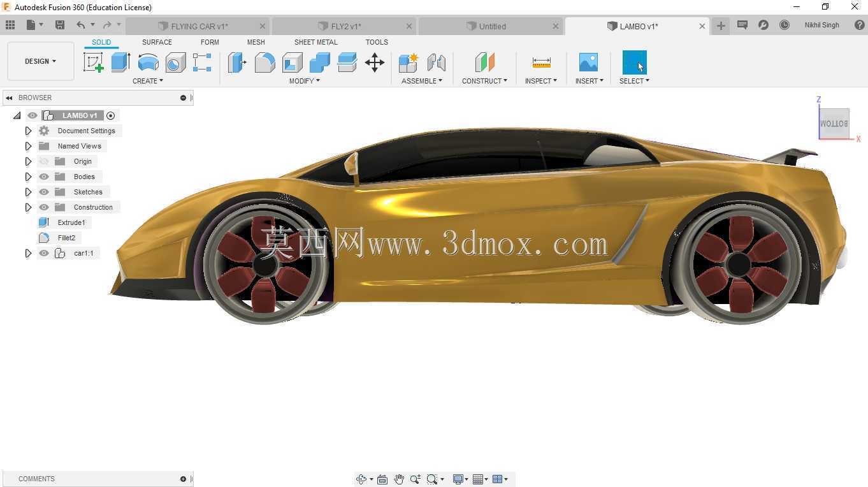Click the Create Sketch tool icon

coord(93,62)
